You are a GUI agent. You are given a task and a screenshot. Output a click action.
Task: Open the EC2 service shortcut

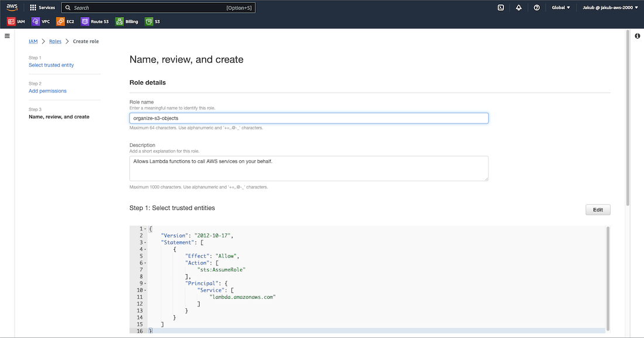[x=66, y=22]
